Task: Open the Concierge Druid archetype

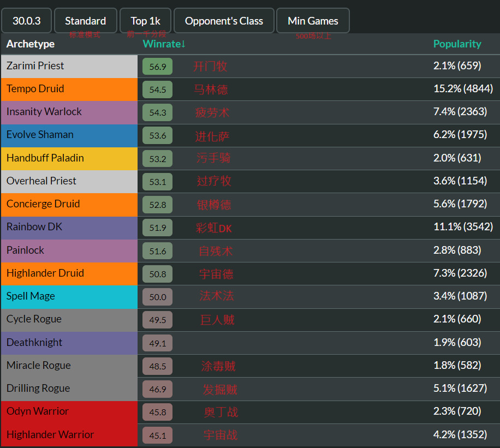Action: (69, 205)
